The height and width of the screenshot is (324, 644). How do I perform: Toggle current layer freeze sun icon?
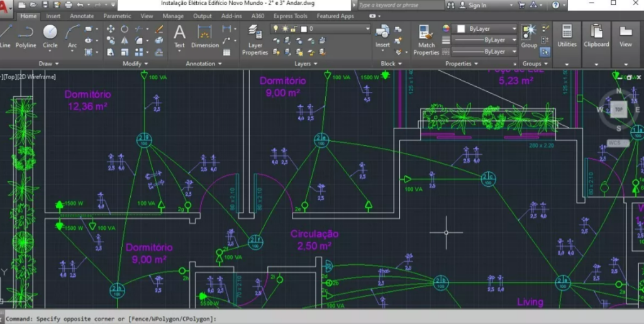(x=285, y=29)
